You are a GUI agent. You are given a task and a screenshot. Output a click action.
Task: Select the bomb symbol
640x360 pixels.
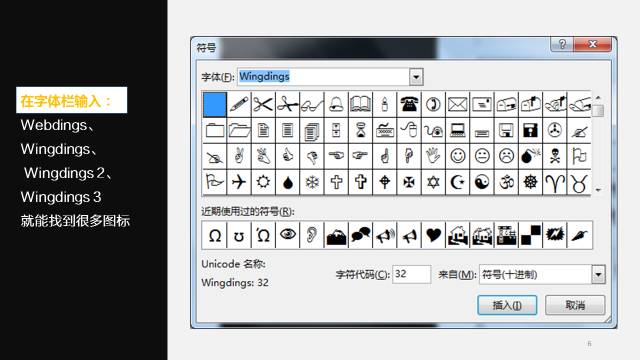530,156
